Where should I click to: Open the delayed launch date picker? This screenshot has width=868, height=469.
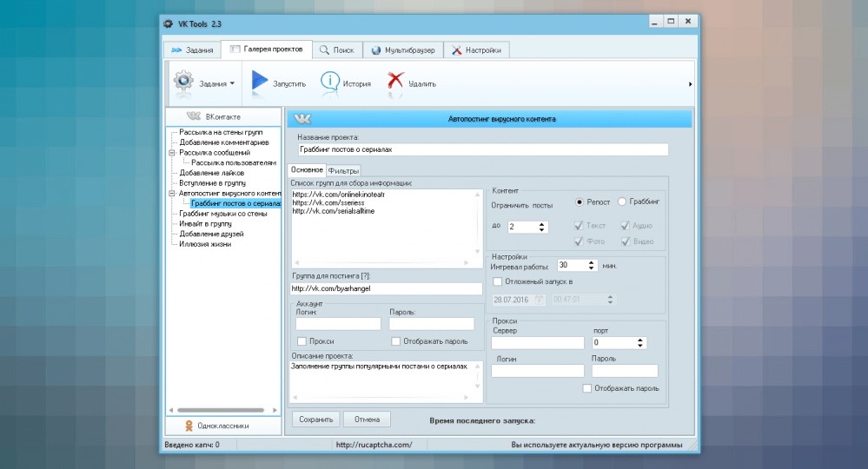(540, 300)
